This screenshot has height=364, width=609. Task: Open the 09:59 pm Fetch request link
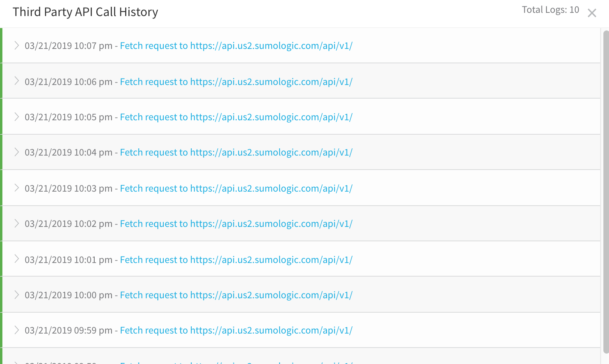click(x=236, y=330)
